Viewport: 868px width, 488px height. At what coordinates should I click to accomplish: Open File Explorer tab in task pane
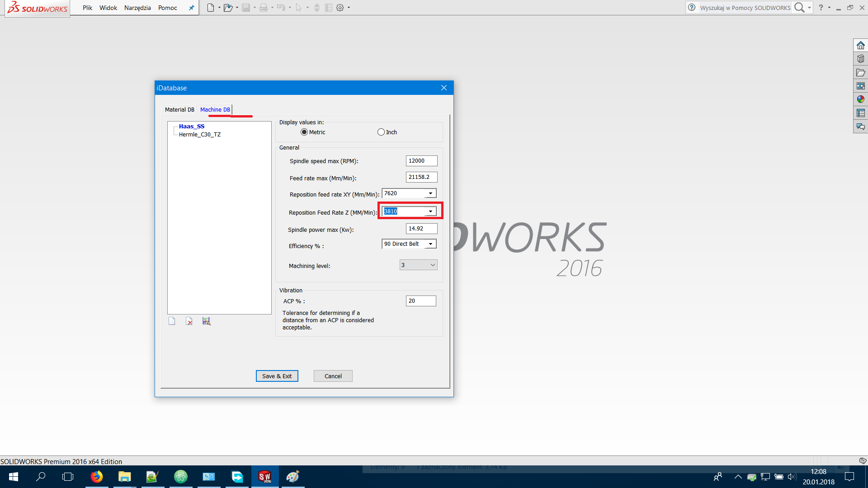[861, 72]
